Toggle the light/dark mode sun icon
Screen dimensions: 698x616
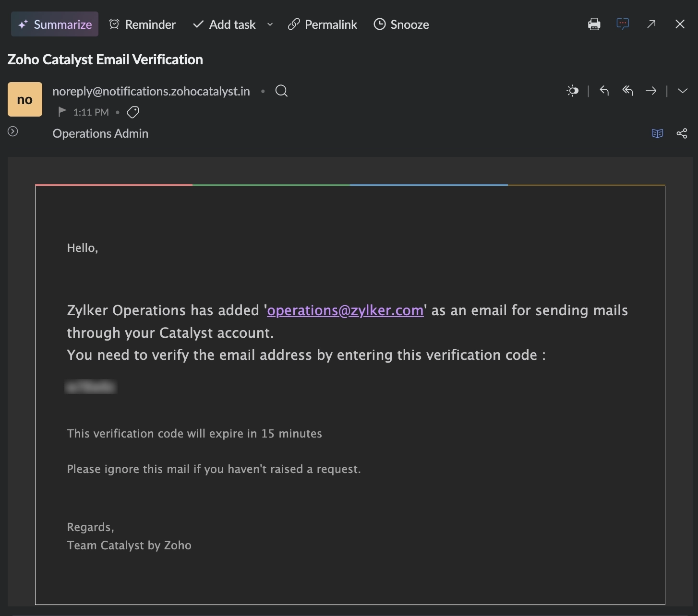click(573, 91)
